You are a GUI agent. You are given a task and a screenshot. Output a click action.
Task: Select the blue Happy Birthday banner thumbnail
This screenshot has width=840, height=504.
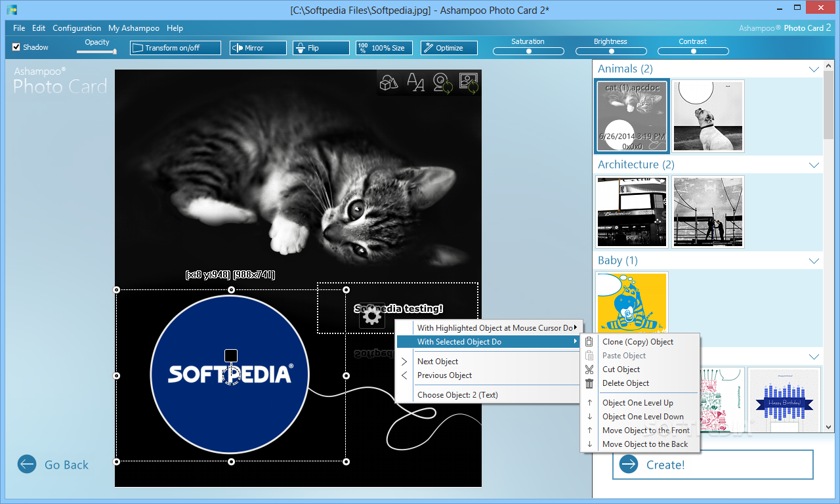784,400
